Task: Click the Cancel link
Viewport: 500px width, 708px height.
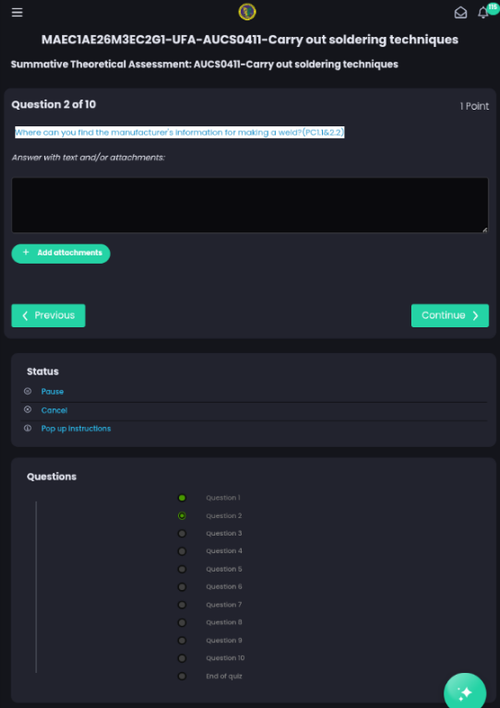Action: tap(54, 410)
